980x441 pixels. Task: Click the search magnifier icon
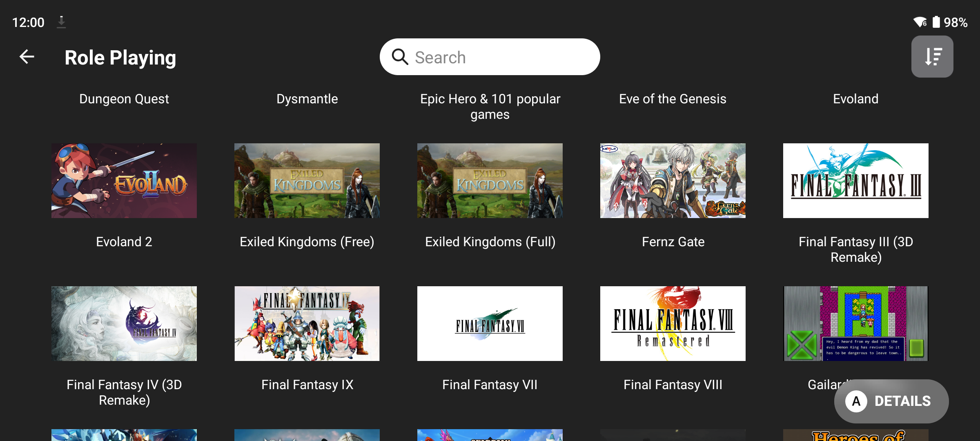(400, 57)
